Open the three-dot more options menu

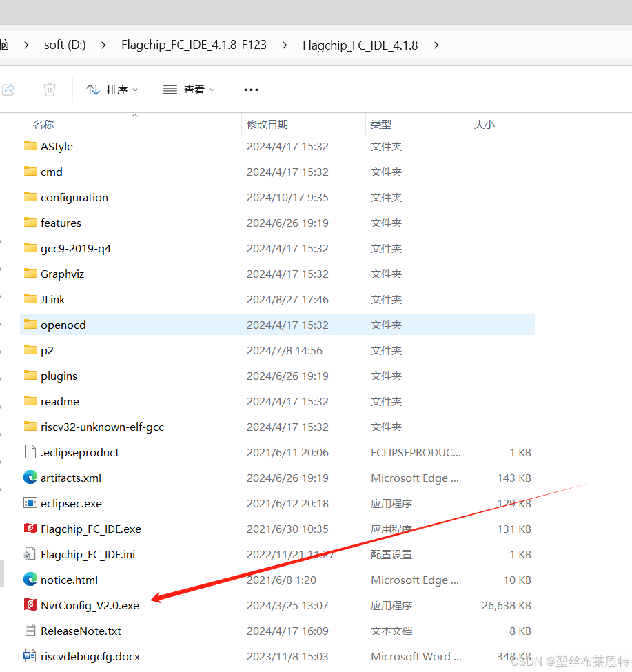[x=251, y=90]
